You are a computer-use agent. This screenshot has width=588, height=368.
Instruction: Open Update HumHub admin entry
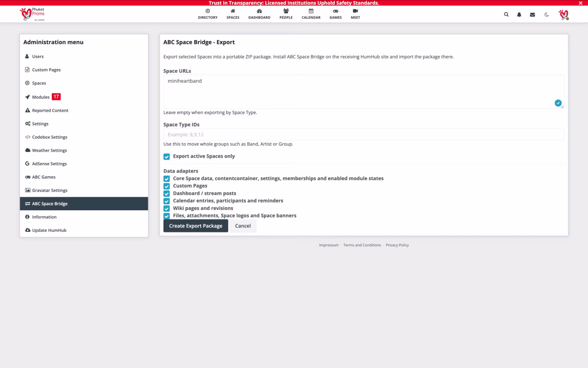84,230
